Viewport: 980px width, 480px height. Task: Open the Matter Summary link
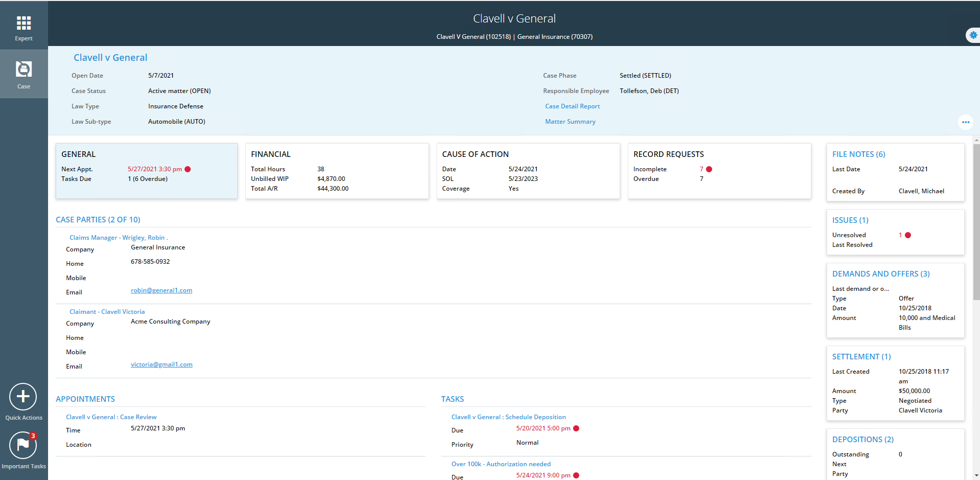[569, 121]
